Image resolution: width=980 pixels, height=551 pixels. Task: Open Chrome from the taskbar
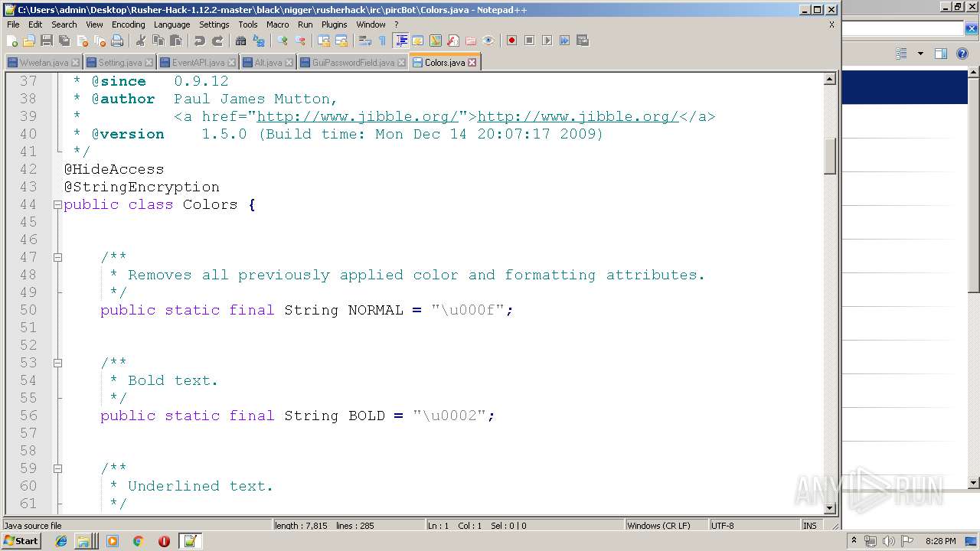click(139, 541)
